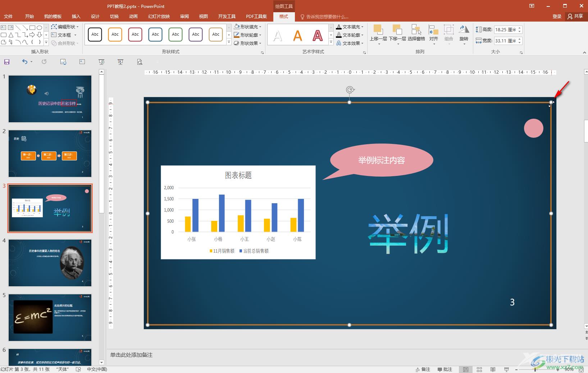This screenshot has height=373, width=588.
Task: Switch to the PDF工具集 tab
Action: [256, 17]
